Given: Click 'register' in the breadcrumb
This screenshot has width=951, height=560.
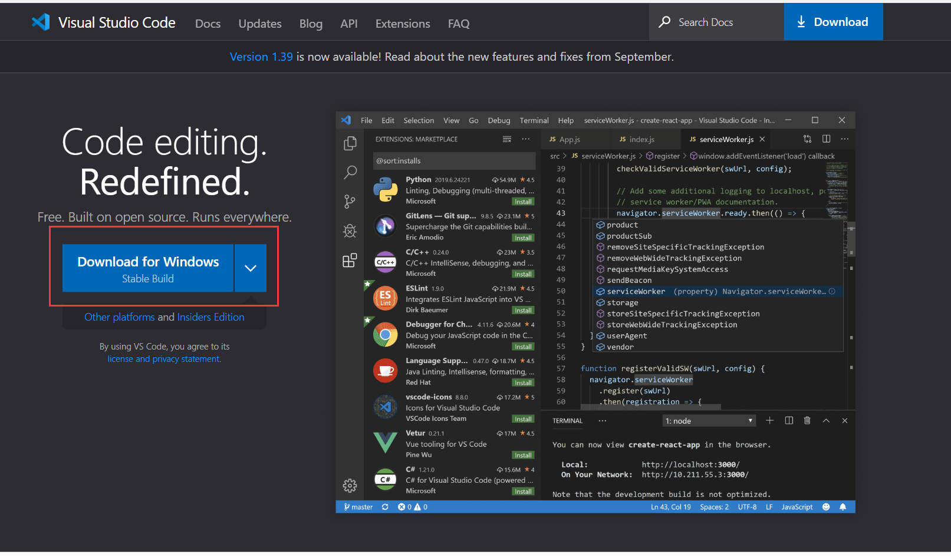Looking at the screenshot, I should [663, 156].
